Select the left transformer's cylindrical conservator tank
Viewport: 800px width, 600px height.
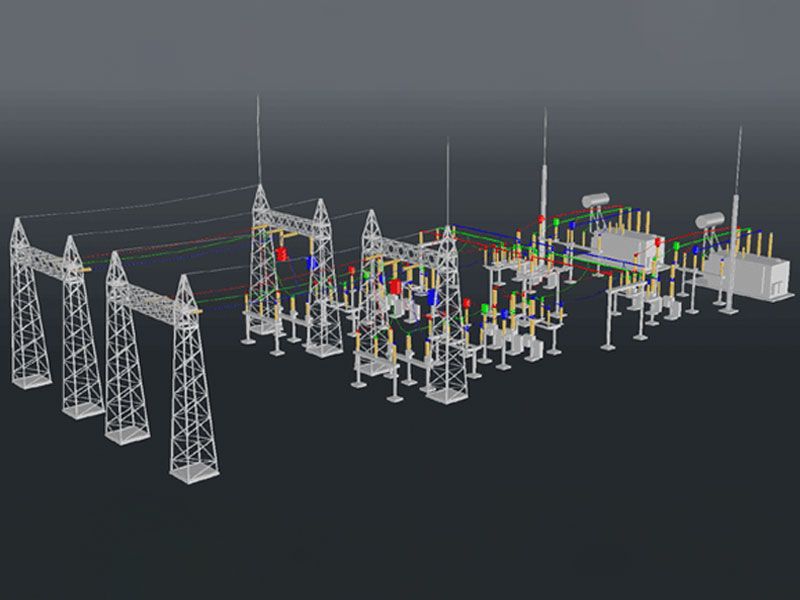(x=600, y=199)
